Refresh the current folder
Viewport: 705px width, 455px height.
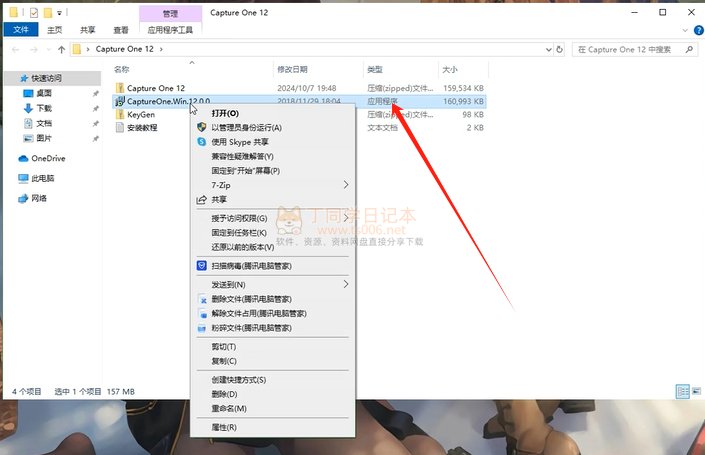560,49
